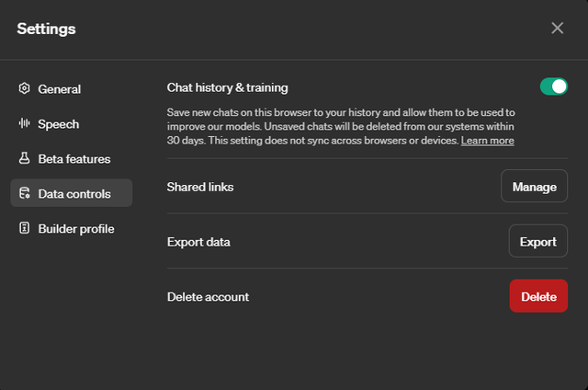Click the Export data row label
The image size is (588, 390).
[198, 242]
